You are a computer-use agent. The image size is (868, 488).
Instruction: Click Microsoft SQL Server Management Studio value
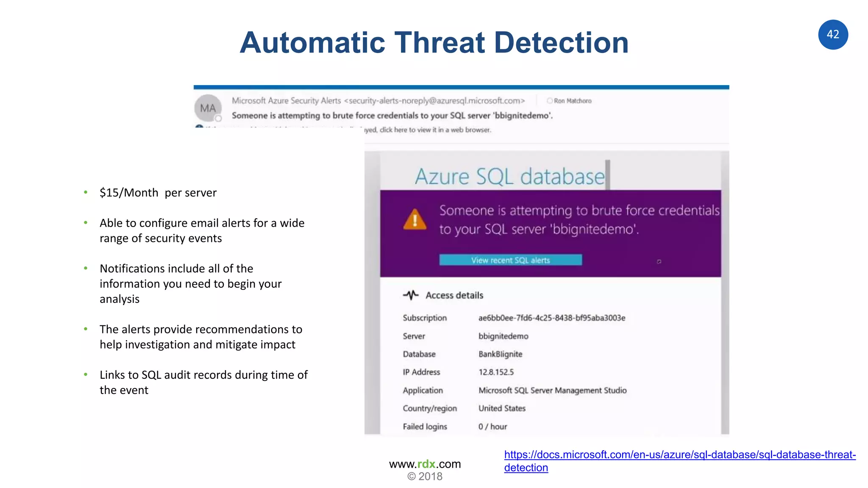pos(552,390)
